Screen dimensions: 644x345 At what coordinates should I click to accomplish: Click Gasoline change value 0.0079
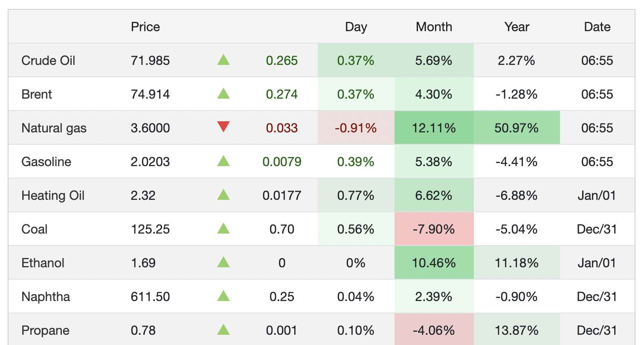point(282,162)
